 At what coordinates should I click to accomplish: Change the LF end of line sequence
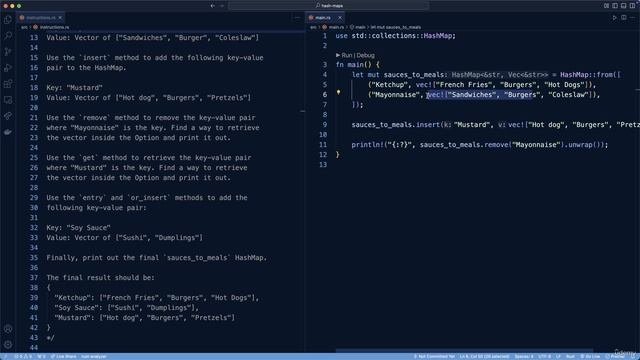pyautogui.click(x=558, y=356)
